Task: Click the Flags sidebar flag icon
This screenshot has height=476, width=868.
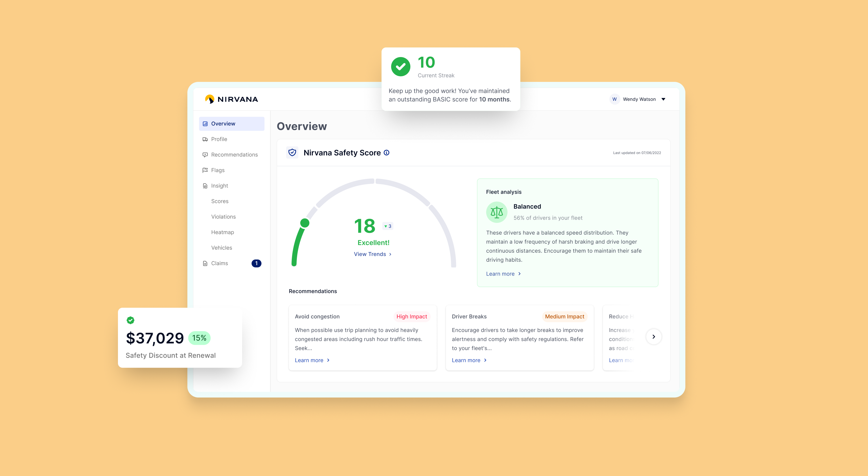Action: [x=205, y=170]
